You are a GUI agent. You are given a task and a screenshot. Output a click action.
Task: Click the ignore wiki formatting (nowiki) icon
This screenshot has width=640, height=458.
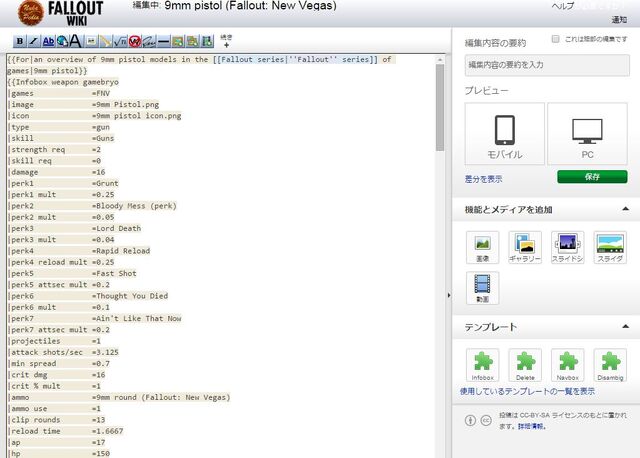point(135,41)
